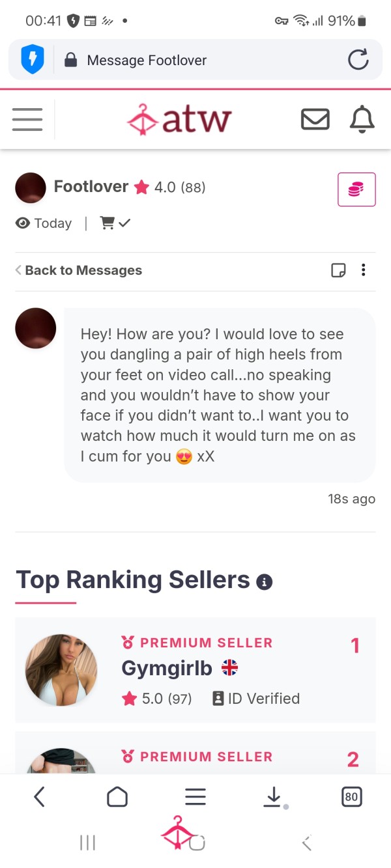Open the Gymgirlb seller listing
Image resolution: width=391 pixels, height=868 pixels.
pos(195,670)
